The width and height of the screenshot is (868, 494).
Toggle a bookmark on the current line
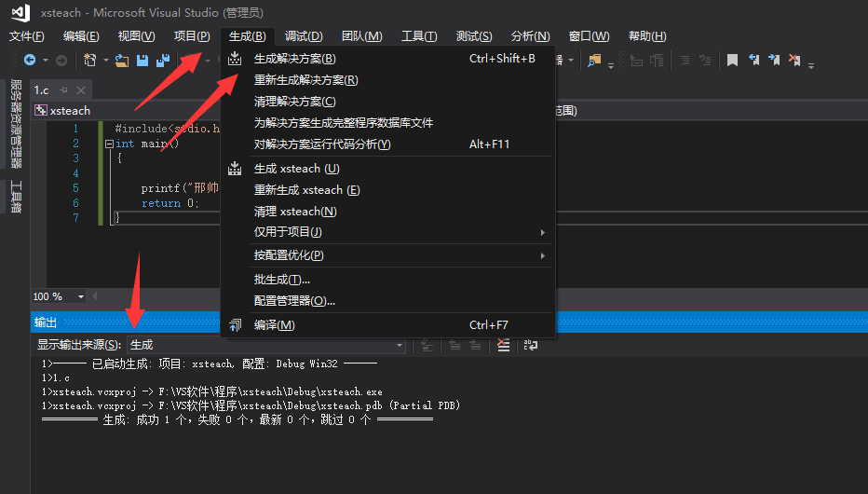(x=732, y=61)
